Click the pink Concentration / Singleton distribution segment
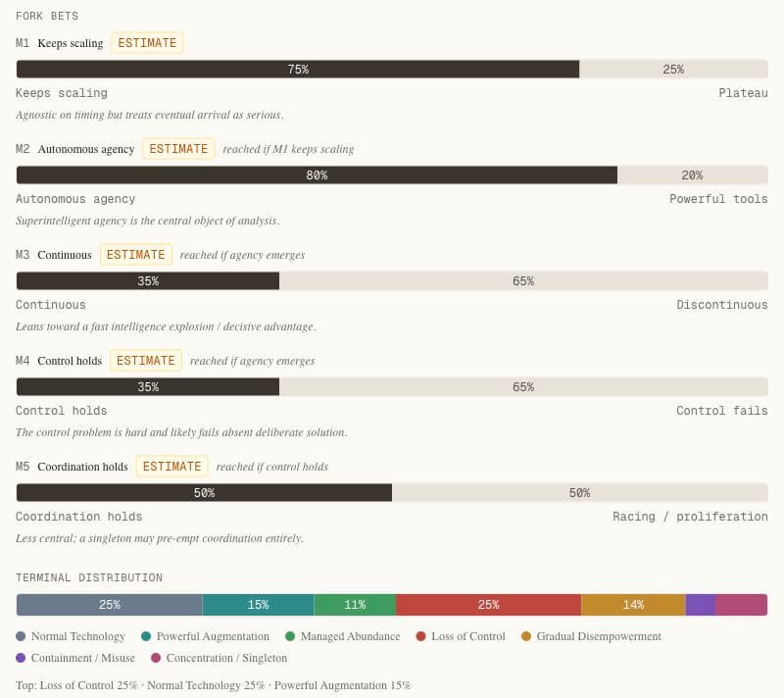Image resolution: width=784 pixels, height=698 pixels. (742, 605)
